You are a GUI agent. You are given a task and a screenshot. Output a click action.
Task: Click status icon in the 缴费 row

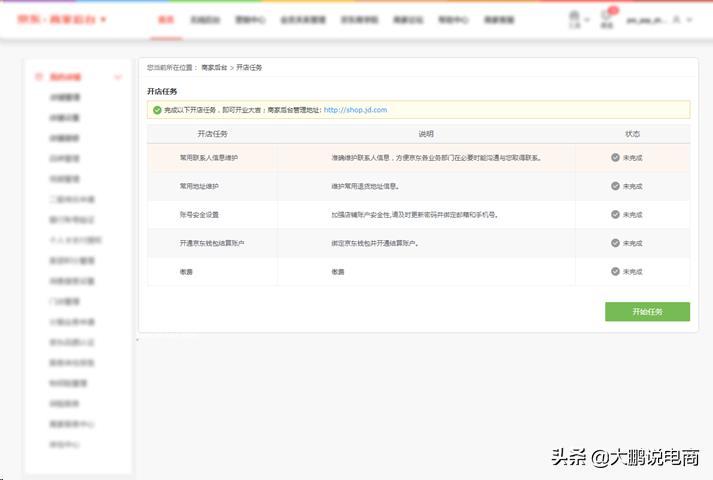point(615,271)
